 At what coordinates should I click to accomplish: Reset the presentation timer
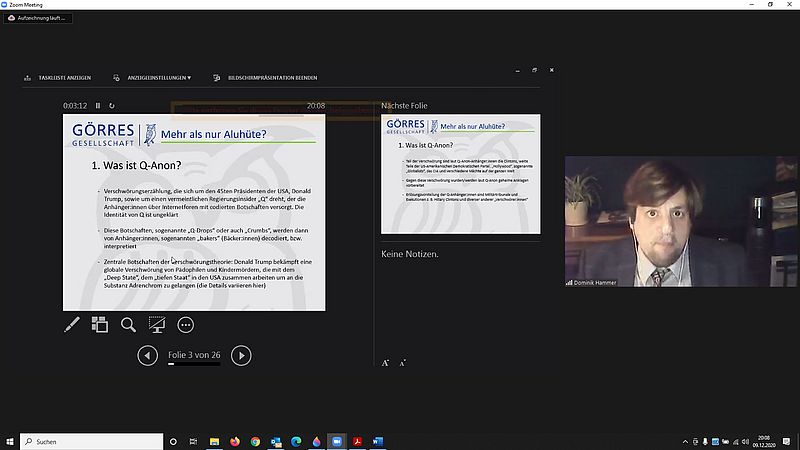(112, 105)
